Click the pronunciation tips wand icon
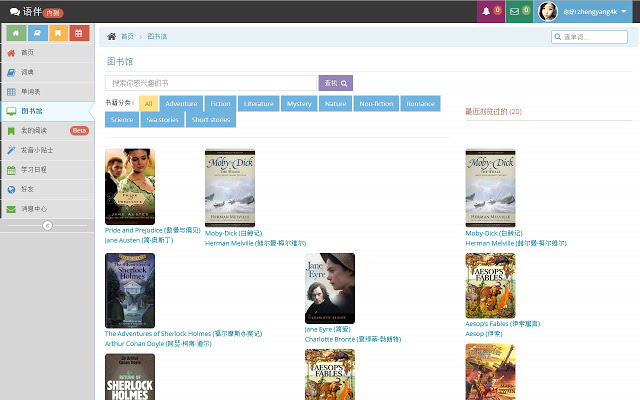640x400 pixels. 11,150
